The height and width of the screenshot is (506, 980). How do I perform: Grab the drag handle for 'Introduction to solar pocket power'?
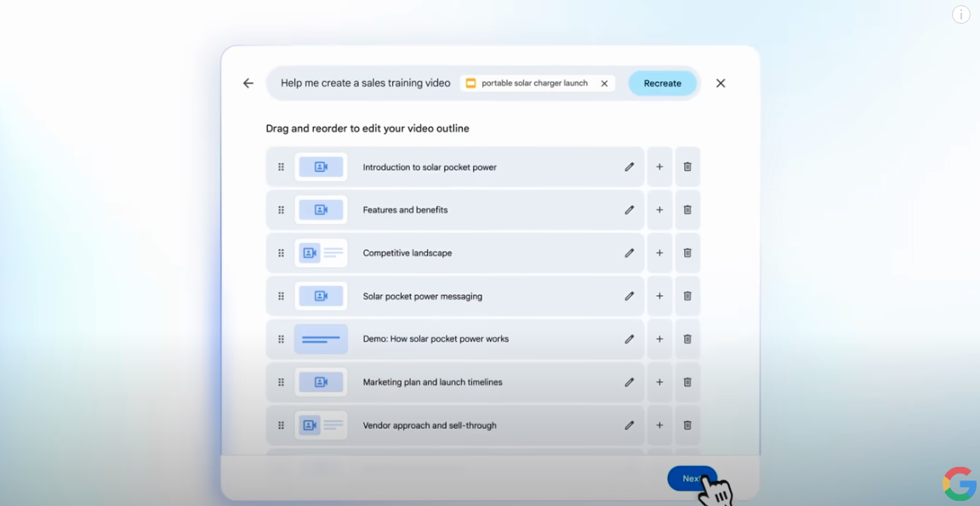pos(282,168)
